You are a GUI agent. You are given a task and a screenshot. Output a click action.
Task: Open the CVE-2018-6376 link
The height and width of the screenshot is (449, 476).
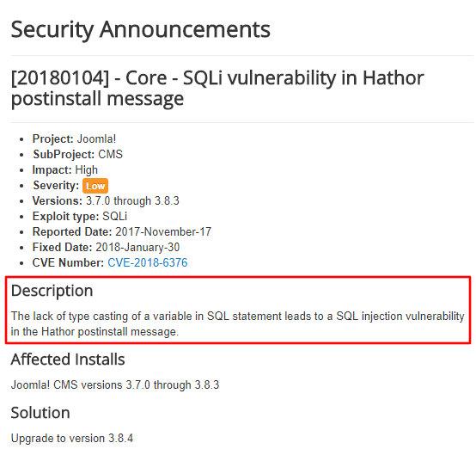[x=148, y=262]
